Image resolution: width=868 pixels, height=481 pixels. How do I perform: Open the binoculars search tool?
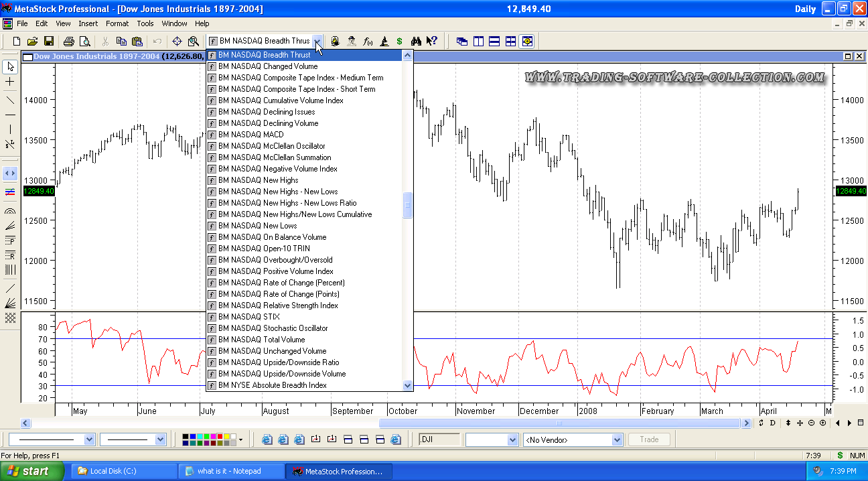point(416,42)
